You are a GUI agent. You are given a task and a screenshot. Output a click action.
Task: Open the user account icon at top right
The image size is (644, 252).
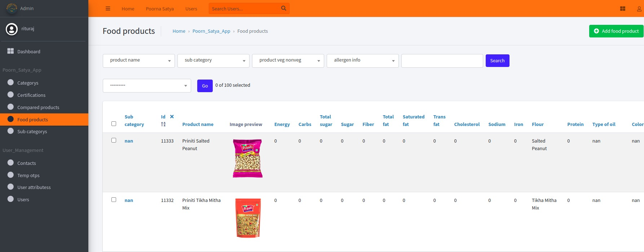point(639,9)
